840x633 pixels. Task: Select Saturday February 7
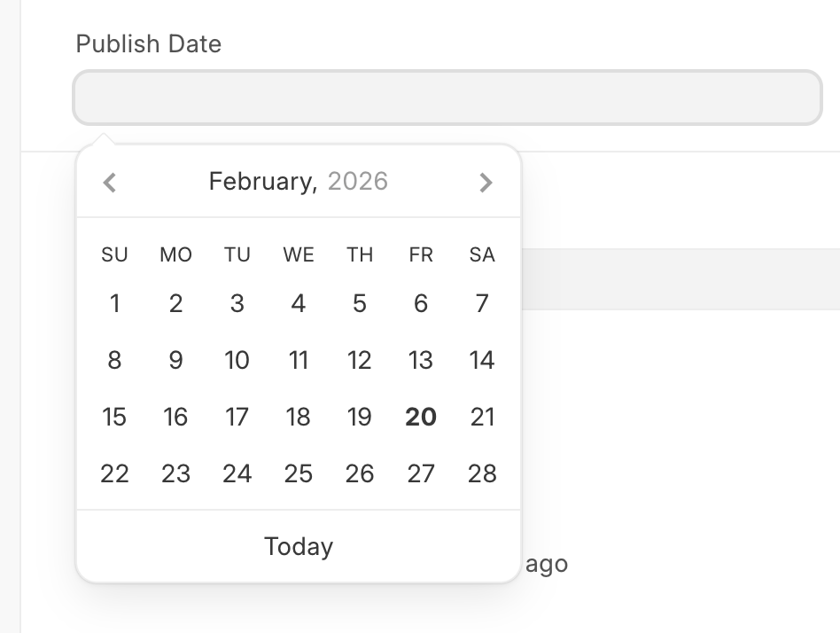click(482, 304)
